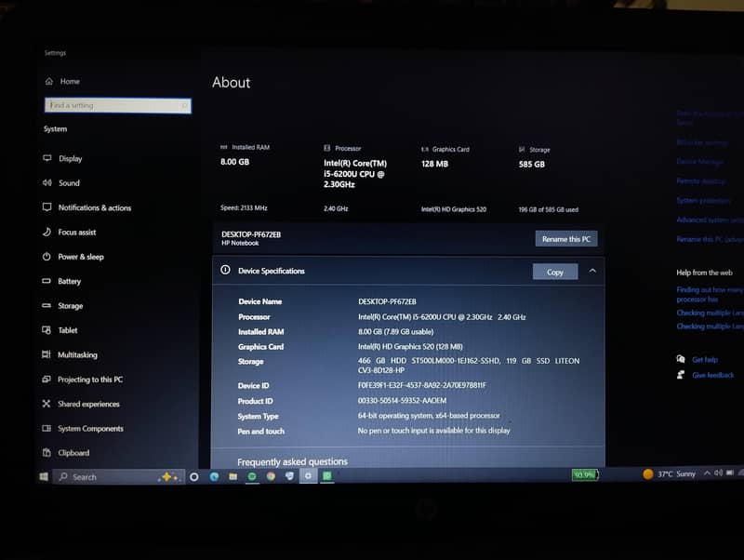Viewport: 744px width, 560px height.
Task: Show hidden system tray icons
Action: point(707,473)
